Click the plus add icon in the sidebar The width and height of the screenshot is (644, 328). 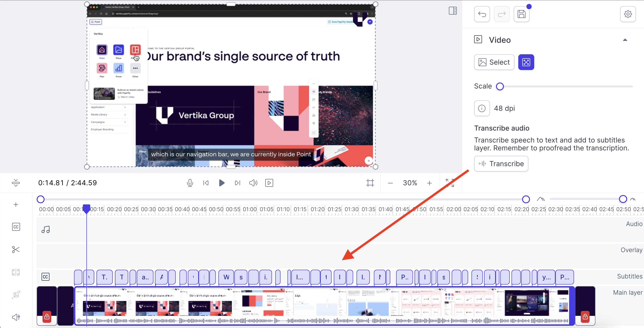pos(16,205)
